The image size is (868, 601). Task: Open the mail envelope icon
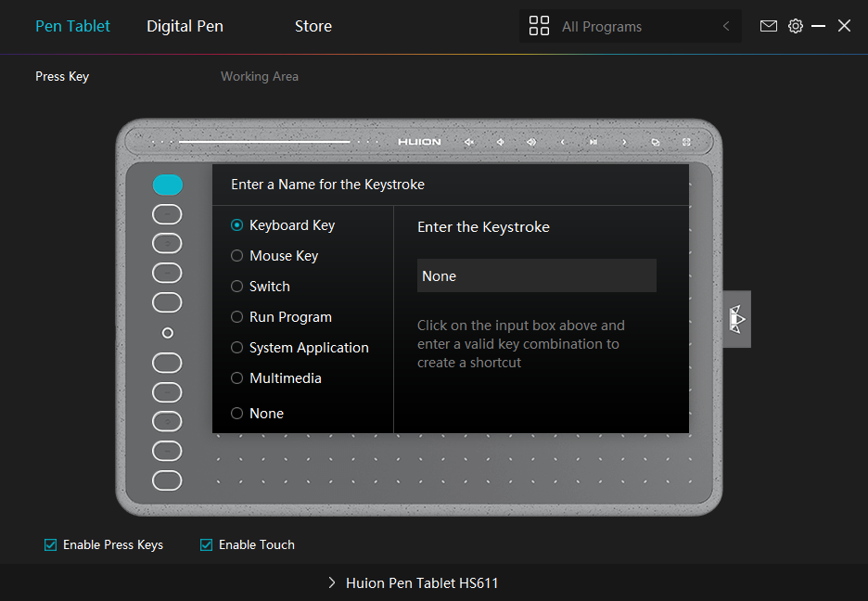769,26
